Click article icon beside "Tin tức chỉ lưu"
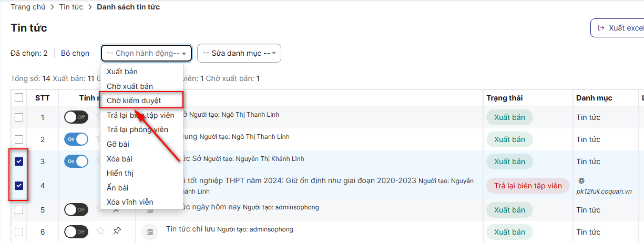Viewport: 644px width, 242px height. (150, 231)
